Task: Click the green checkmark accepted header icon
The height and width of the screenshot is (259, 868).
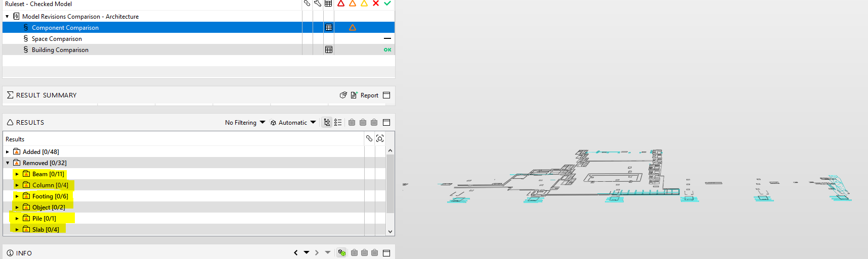Action: coord(387,4)
